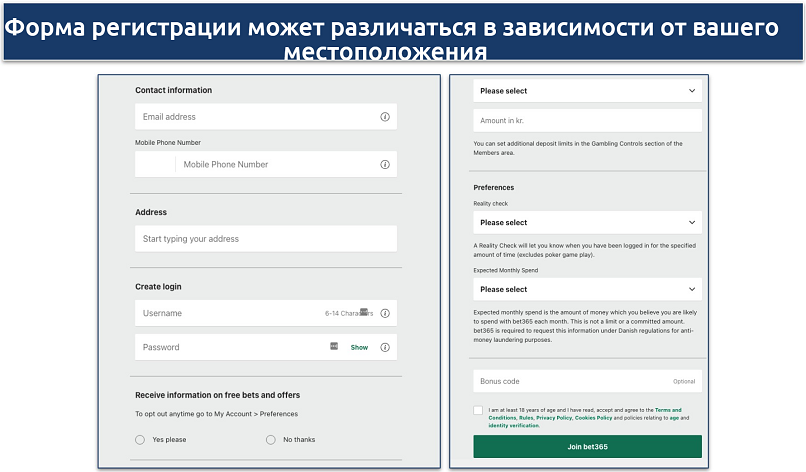The image size is (806, 472).
Task: Click the info icon in the Username field
Action: point(384,313)
